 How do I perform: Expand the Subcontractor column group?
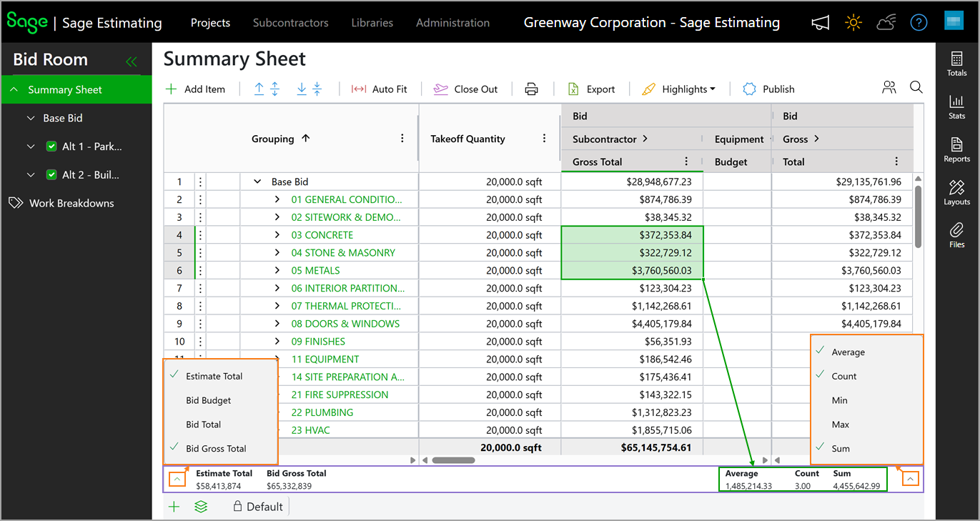click(645, 139)
